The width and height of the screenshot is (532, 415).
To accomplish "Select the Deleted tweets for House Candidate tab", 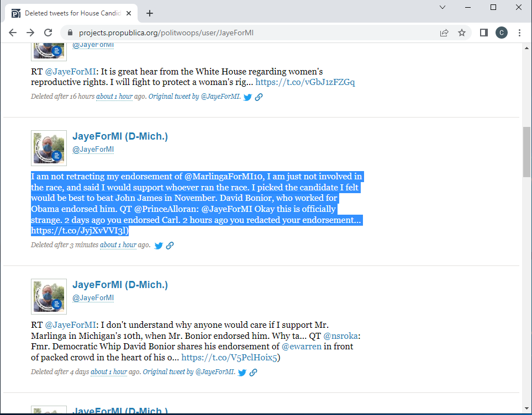I will tap(71, 13).
